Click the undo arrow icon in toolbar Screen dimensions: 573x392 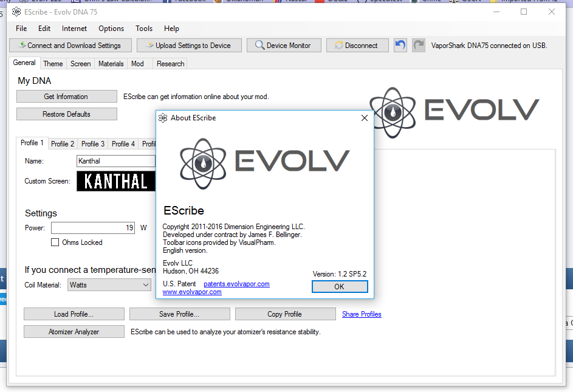click(400, 45)
